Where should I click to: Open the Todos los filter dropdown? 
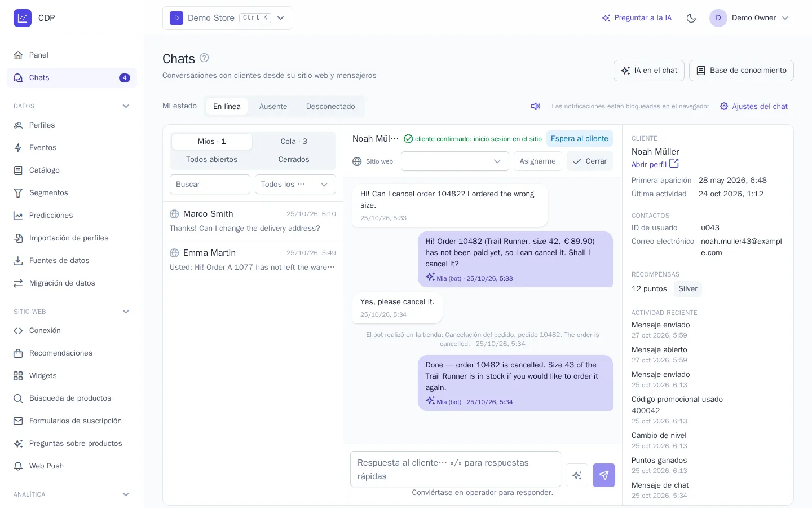(x=295, y=185)
